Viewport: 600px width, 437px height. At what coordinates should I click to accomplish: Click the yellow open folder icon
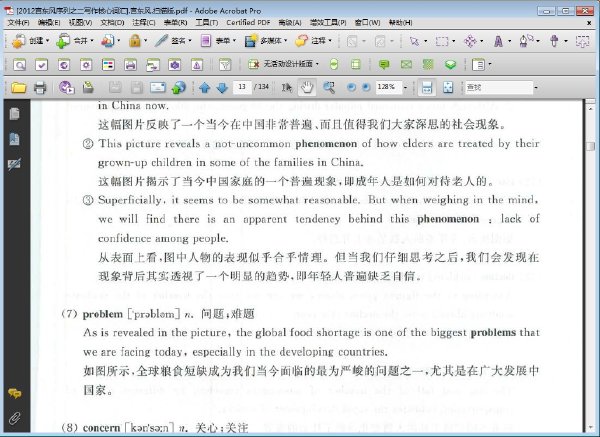click(18, 88)
